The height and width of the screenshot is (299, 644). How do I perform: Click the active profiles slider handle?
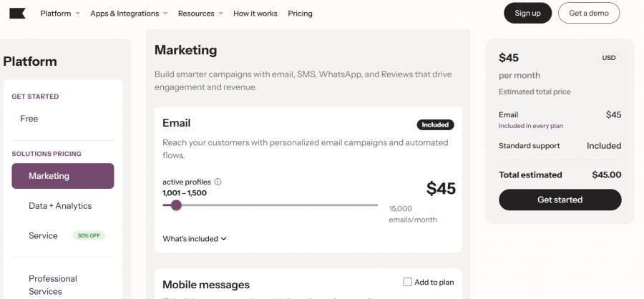(x=176, y=205)
